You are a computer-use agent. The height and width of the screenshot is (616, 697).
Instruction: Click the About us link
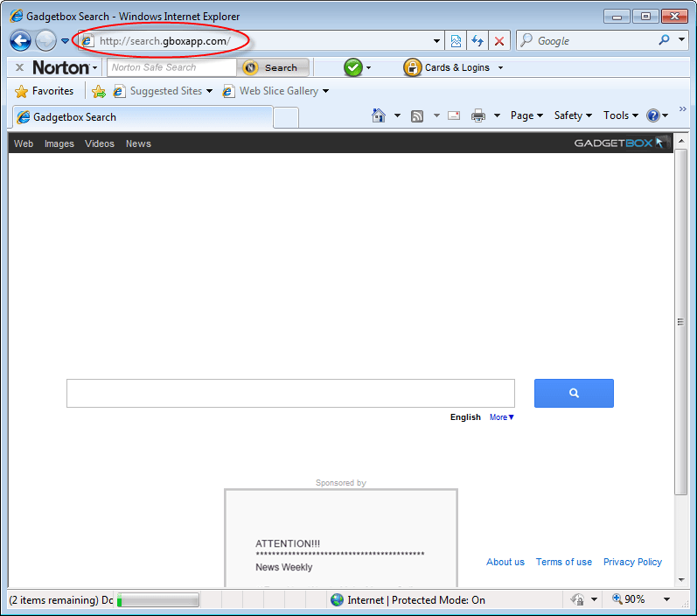point(505,562)
